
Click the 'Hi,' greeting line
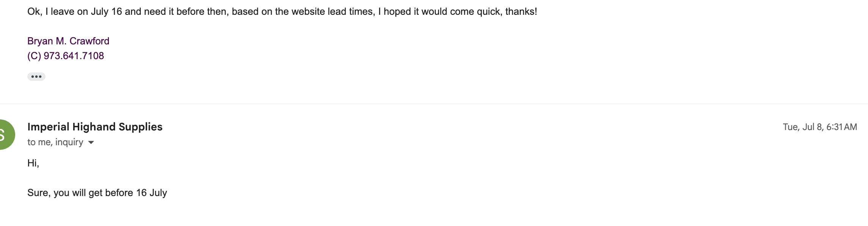pos(33,163)
